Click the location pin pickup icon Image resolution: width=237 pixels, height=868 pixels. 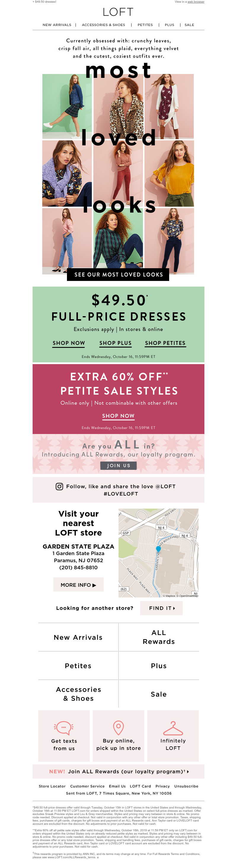(x=118, y=728)
